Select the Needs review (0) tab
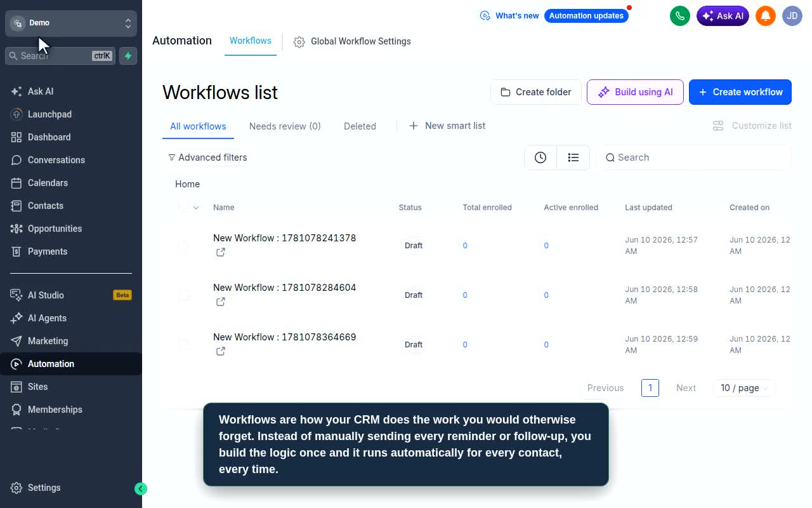This screenshot has height=508, width=812. (285, 126)
